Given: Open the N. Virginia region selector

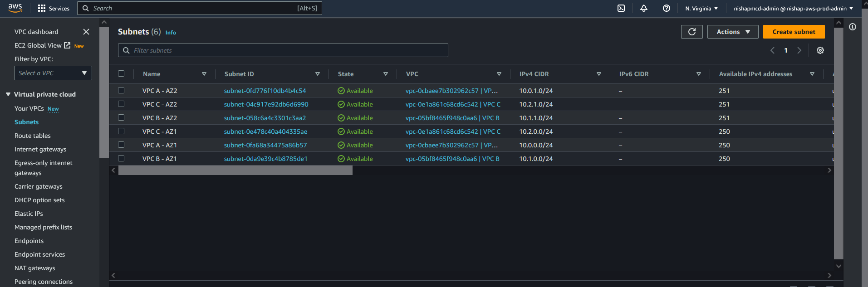Looking at the screenshot, I should [701, 8].
